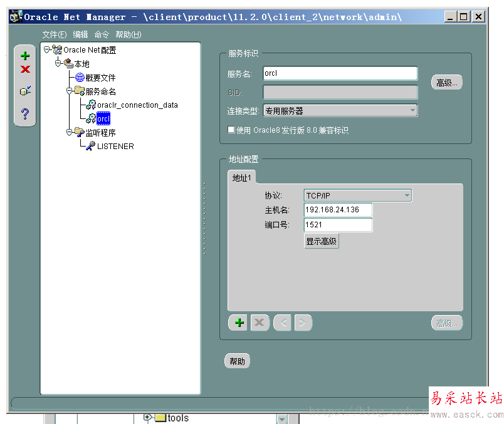This screenshot has height=424, width=504.
Task: Click the 显示高级 button
Action: click(322, 241)
